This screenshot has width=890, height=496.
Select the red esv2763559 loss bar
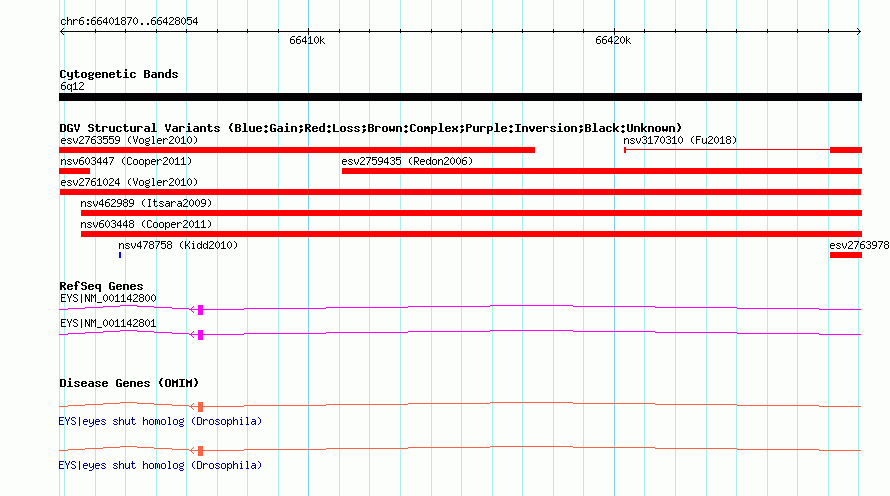(297, 150)
